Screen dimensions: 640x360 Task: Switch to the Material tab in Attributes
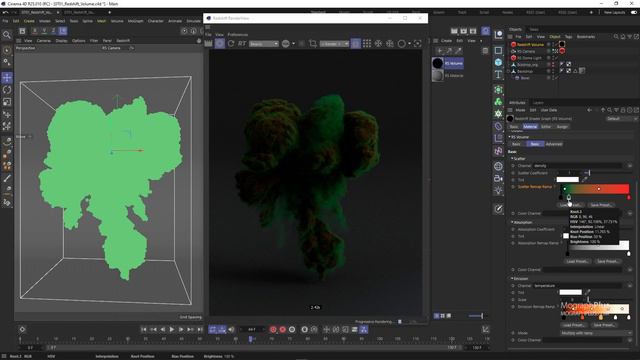coord(530,127)
